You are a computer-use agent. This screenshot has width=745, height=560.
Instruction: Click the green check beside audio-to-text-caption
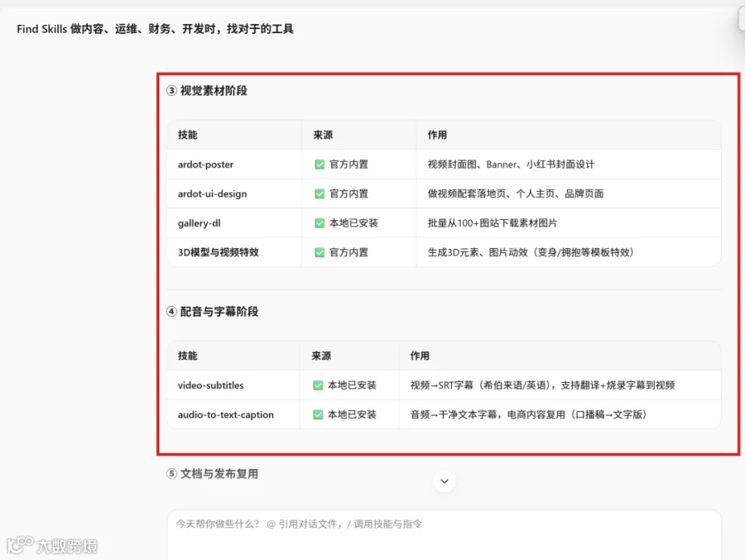pos(318,414)
